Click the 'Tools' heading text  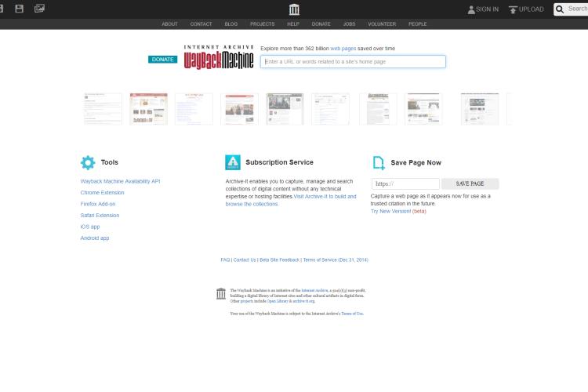[x=110, y=162]
